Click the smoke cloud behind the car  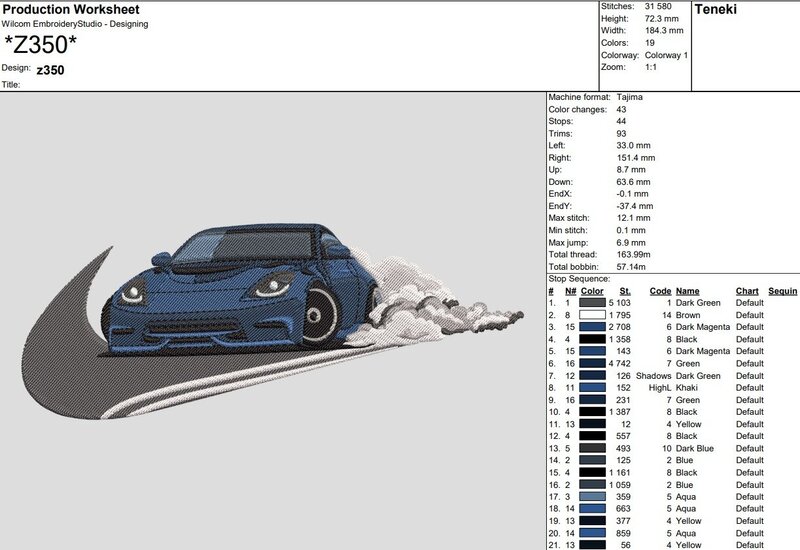[413, 298]
